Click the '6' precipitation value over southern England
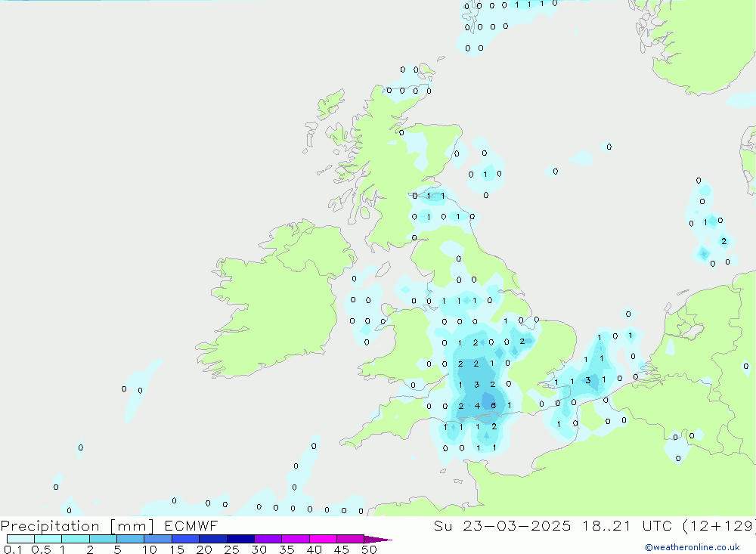 pos(493,406)
